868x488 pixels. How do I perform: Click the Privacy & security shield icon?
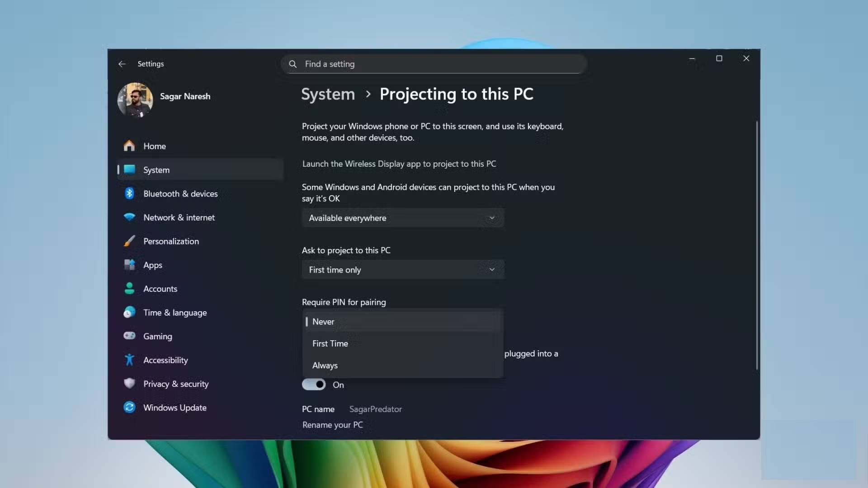point(129,384)
